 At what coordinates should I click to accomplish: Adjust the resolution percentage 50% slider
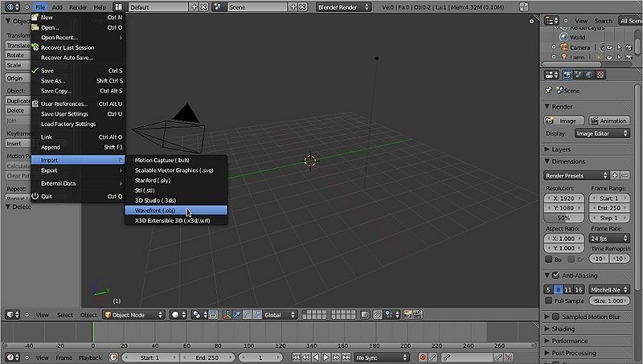(564, 218)
